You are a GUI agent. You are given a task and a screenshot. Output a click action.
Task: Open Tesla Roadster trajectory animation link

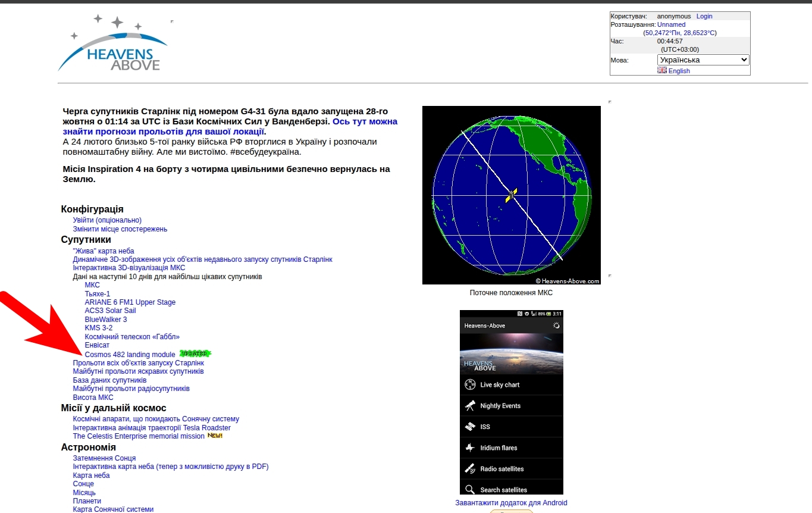click(152, 428)
